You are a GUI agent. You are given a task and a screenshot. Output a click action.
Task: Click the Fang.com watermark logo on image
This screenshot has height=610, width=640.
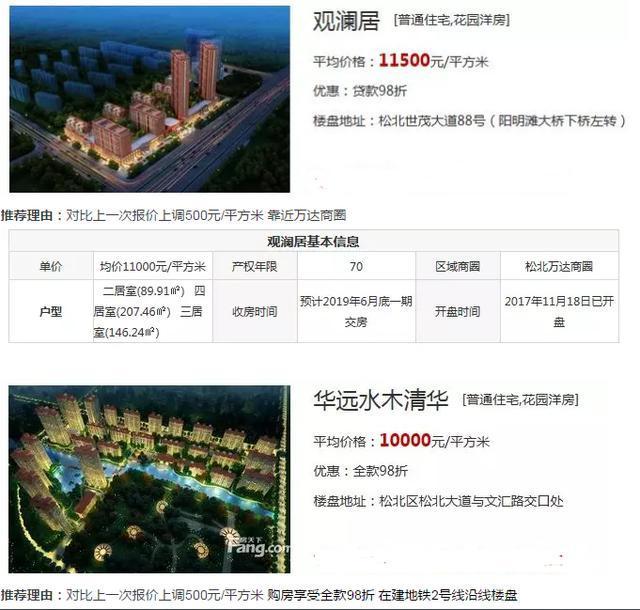(258, 547)
